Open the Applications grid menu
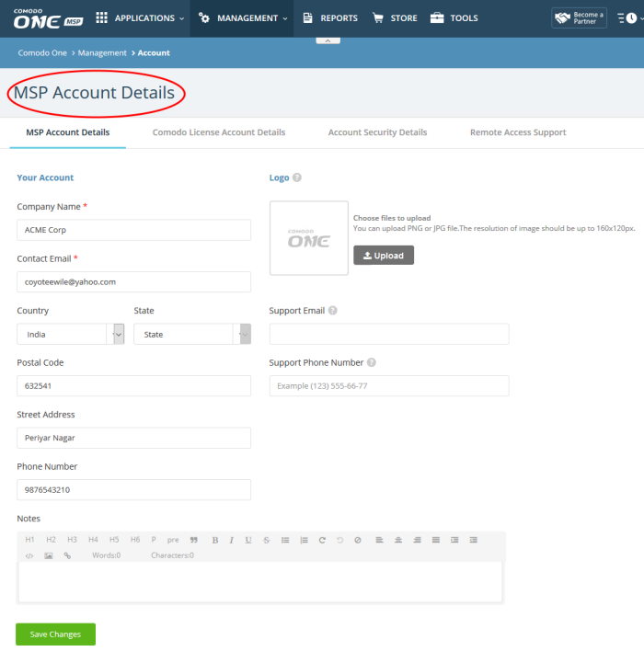Screen dimensions: 644x663 click(140, 18)
